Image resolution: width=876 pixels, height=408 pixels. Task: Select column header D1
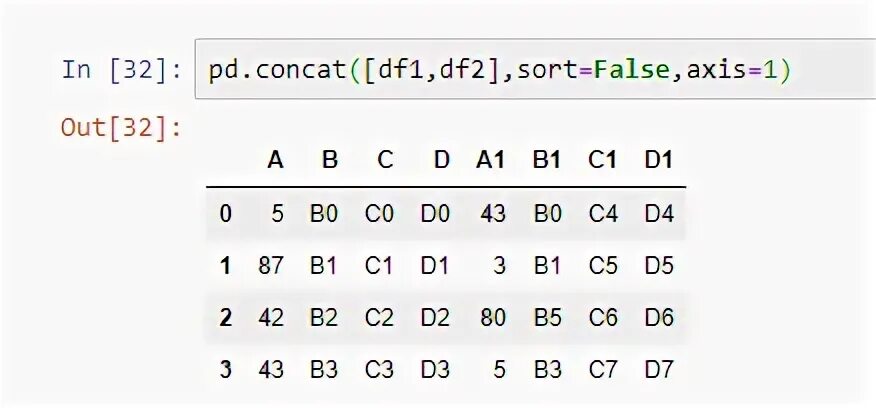658,160
